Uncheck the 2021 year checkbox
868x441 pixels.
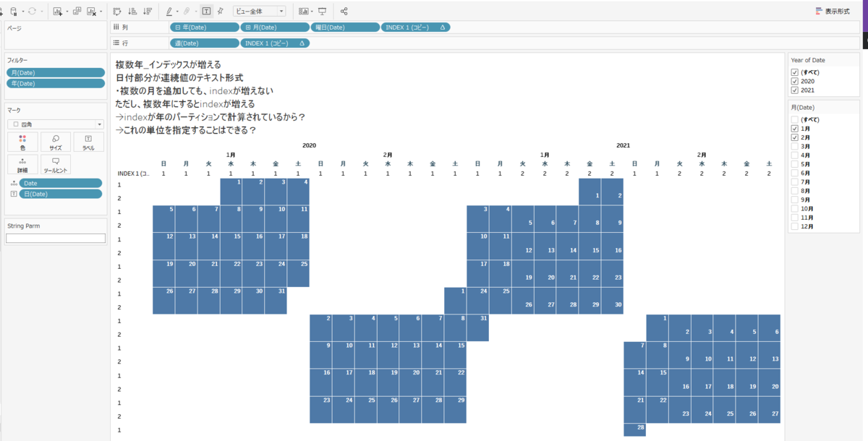(795, 90)
